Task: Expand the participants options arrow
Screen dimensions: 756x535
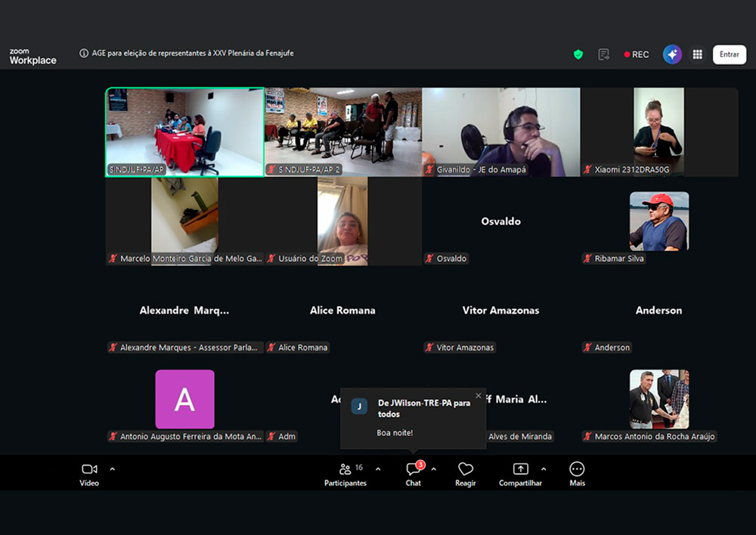Action: tap(378, 469)
